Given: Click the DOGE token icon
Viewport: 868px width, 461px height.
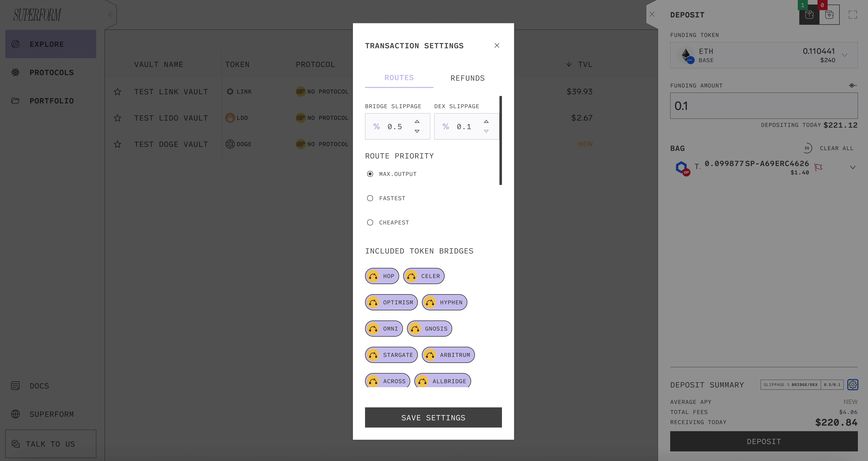Looking at the screenshot, I should (230, 144).
